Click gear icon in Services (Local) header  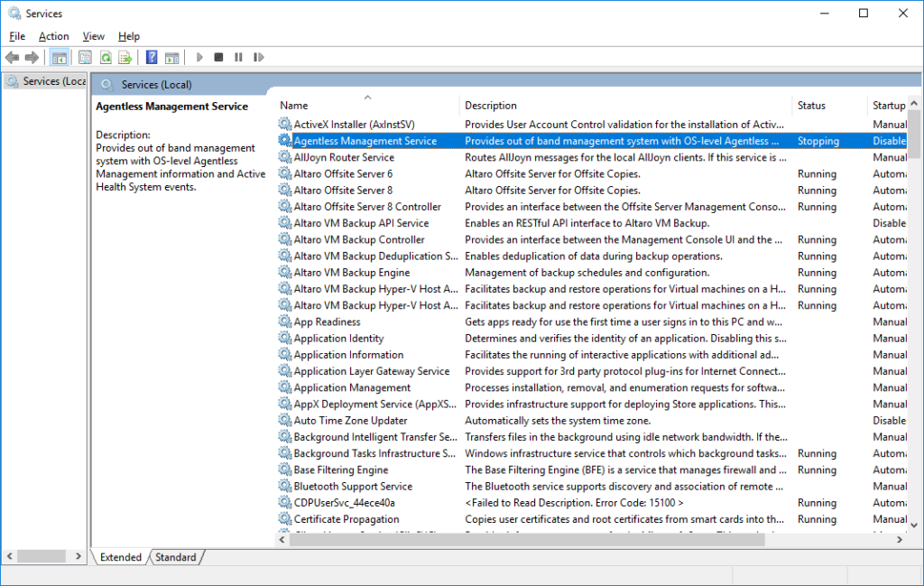coord(107,84)
